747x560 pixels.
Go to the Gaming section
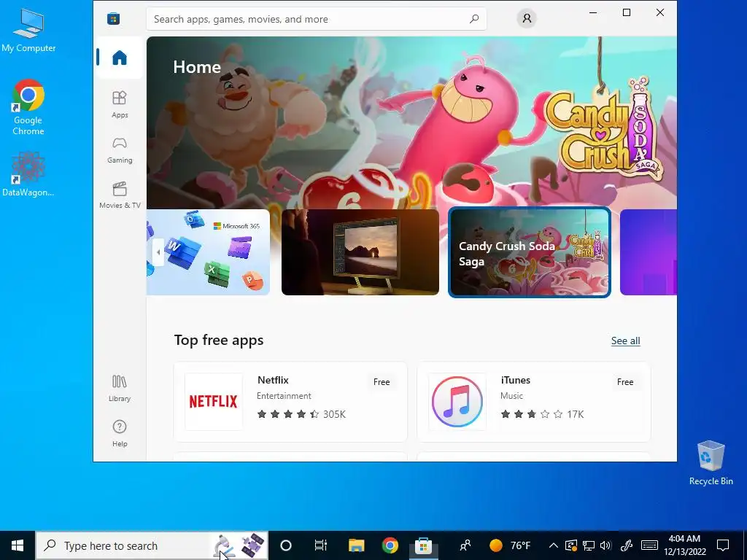tap(120, 150)
